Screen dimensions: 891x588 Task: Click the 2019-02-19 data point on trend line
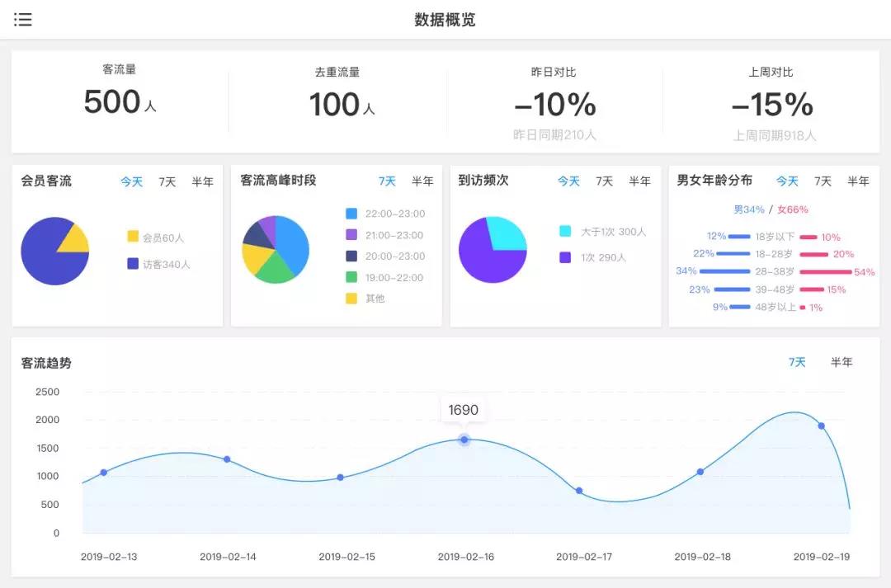821,426
